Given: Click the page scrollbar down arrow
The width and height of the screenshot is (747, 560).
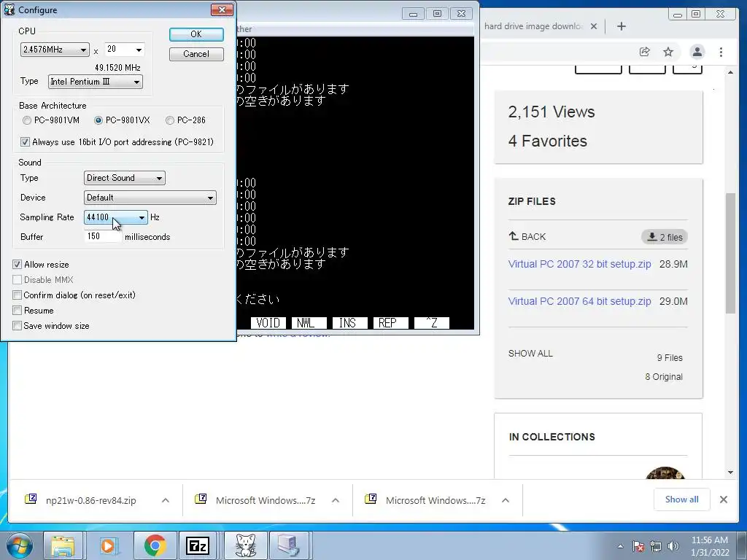Looking at the screenshot, I should [x=731, y=472].
